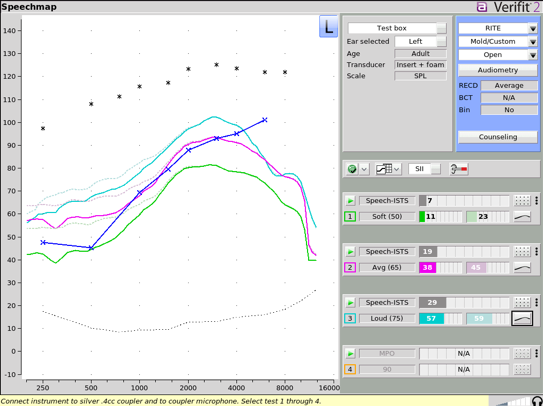Click the Age Adult field
Image resolution: width=543 pixels, height=406 pixels.
coord(420,54)
